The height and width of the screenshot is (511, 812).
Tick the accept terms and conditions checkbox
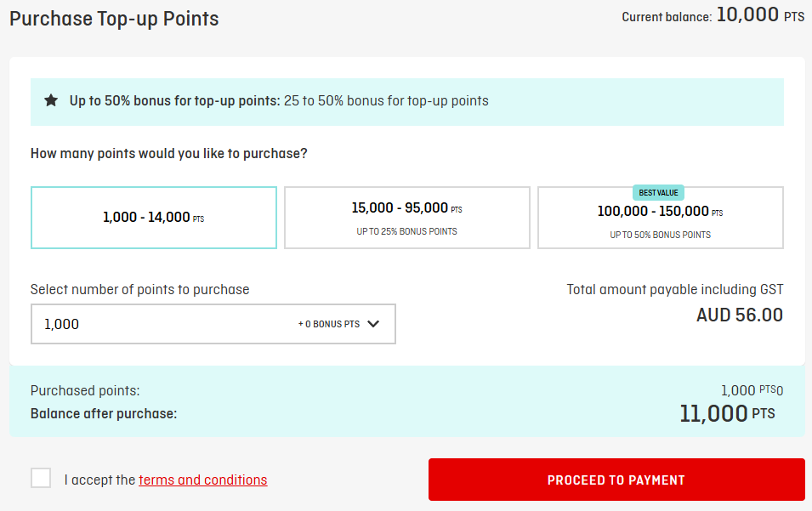41,478
